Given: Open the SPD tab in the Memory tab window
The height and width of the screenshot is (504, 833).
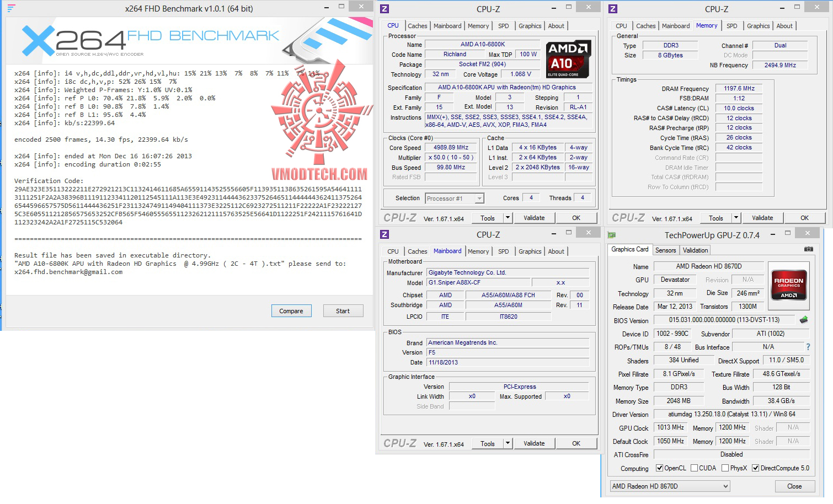Looking at the screenshot, I should pos(731,26).
